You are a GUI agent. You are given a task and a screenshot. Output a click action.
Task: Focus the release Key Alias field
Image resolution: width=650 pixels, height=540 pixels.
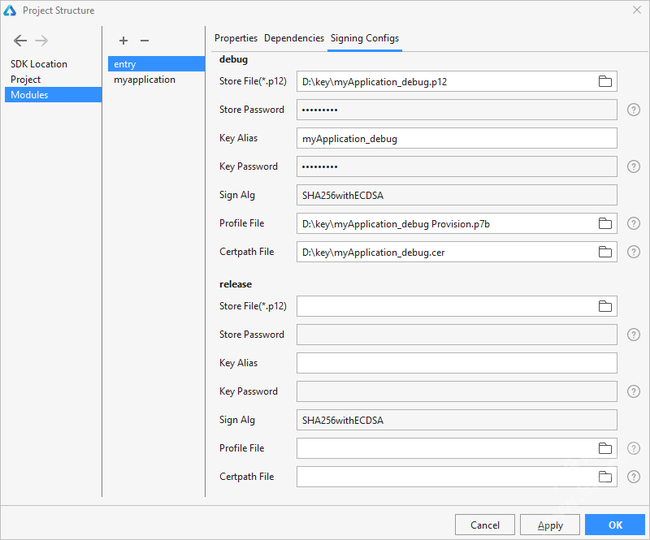click(456, 363)
